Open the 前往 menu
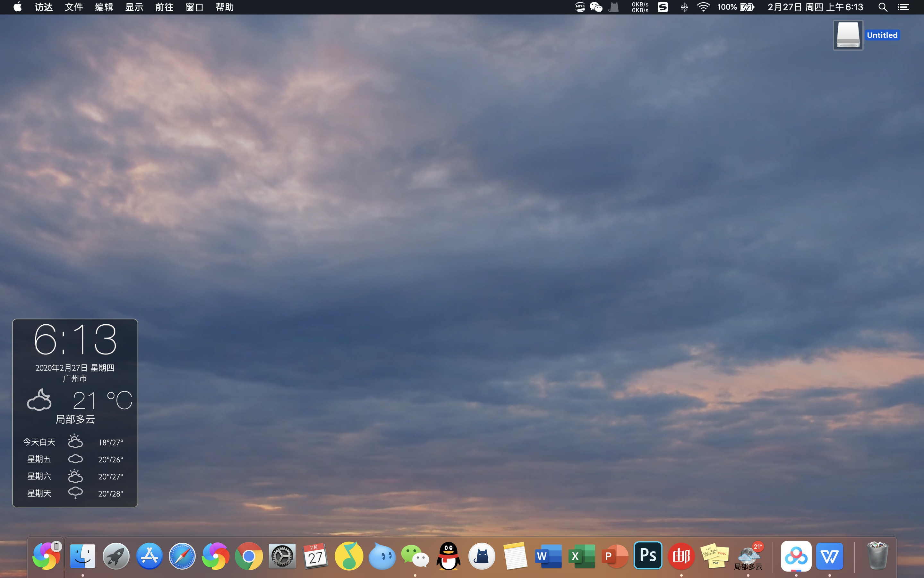The width and height of the screenshot is (924, 578). [x=164, y=7]
